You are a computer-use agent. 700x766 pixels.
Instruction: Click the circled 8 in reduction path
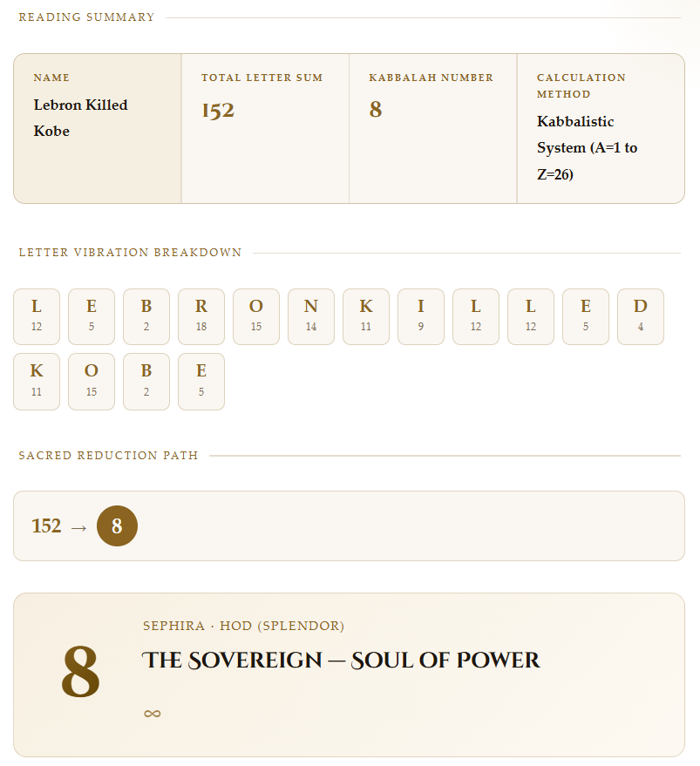click(x=117, y=525)
